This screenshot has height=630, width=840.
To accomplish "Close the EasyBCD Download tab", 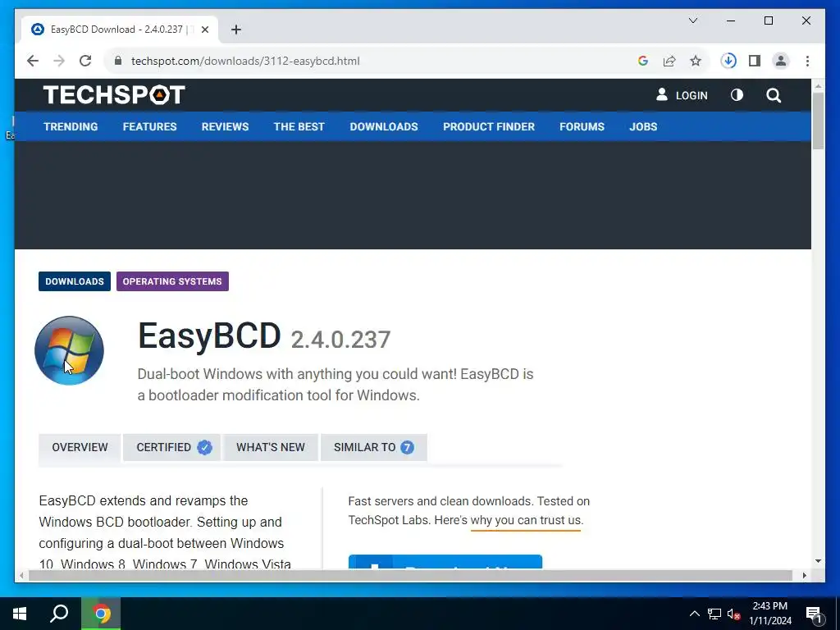I will (x=204, y=30).
